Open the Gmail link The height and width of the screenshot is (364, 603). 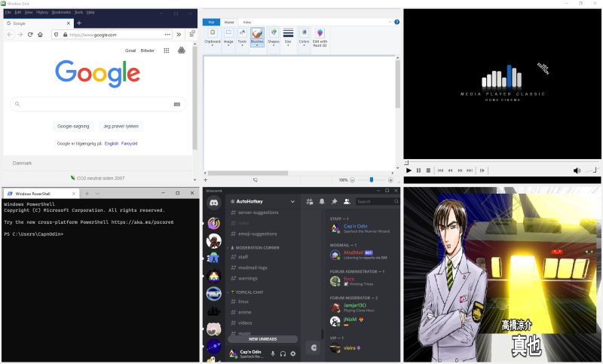130,50
